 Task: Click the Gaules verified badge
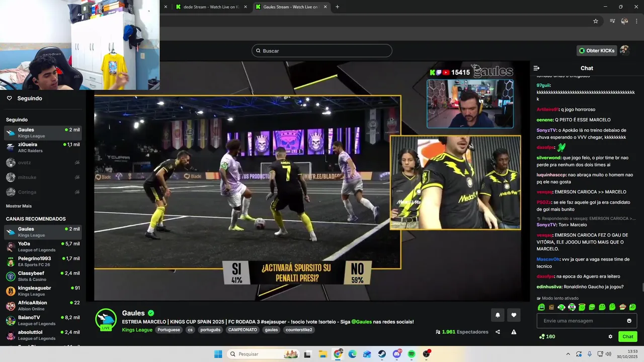(x=151, y=313)
